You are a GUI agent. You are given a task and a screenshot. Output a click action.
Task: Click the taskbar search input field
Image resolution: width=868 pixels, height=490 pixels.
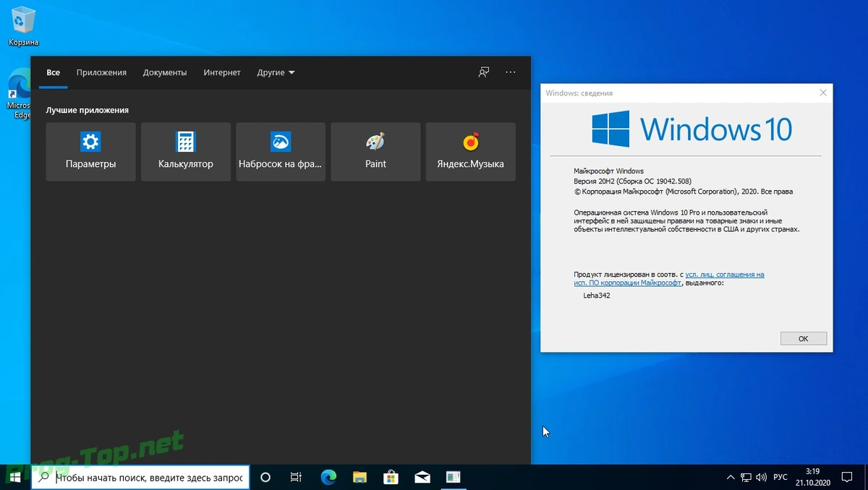(140, 478)
